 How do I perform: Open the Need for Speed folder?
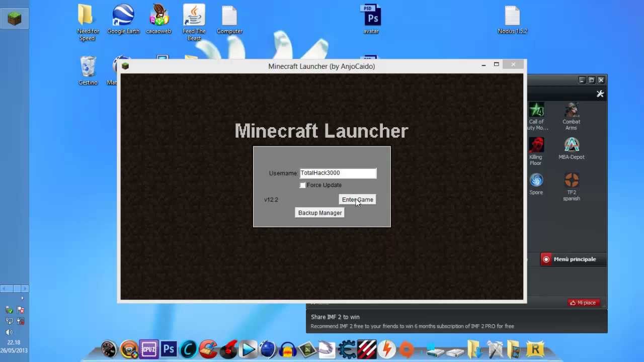point(88,23)
